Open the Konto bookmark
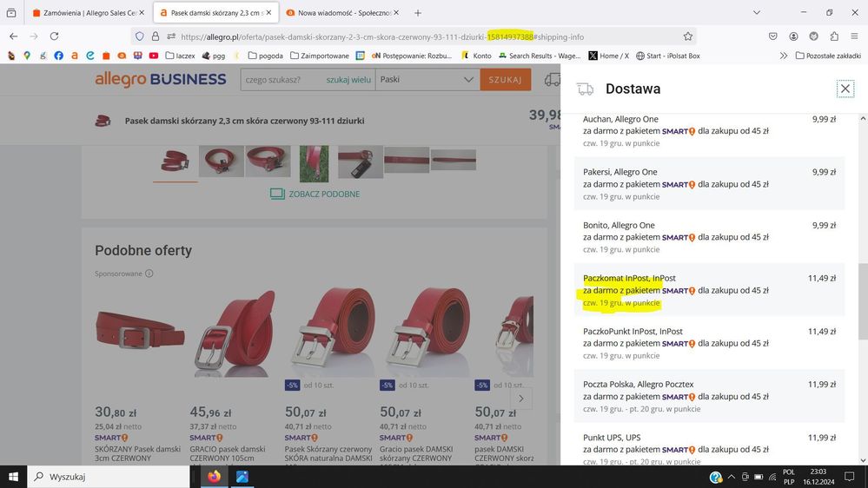Viewport: 868px width, 488px height. point(476,56)
